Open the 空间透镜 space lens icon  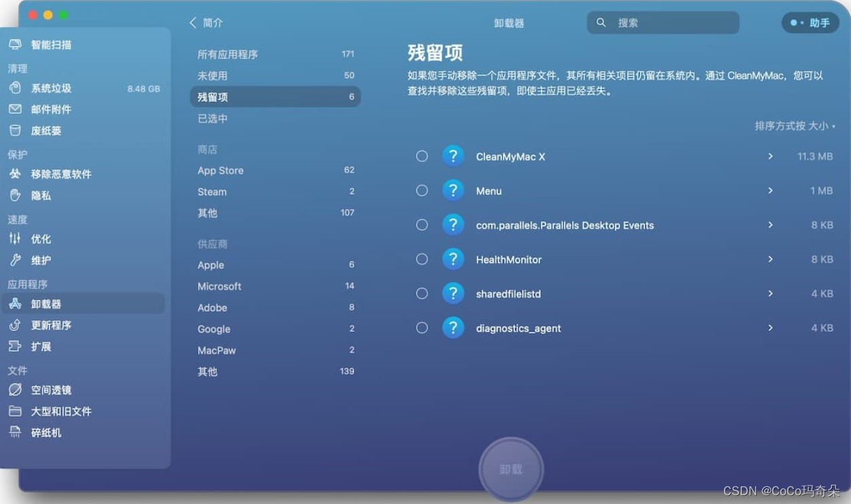(15, 390)
